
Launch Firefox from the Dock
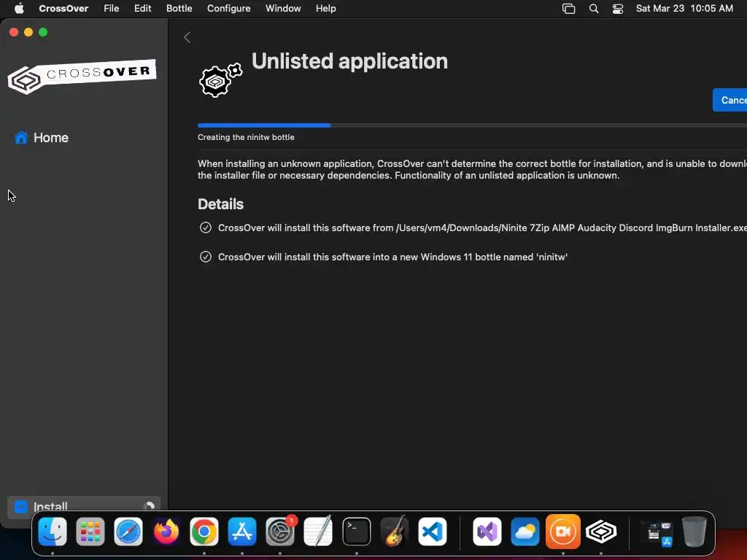pyautogui.click(x=166, y=532)
